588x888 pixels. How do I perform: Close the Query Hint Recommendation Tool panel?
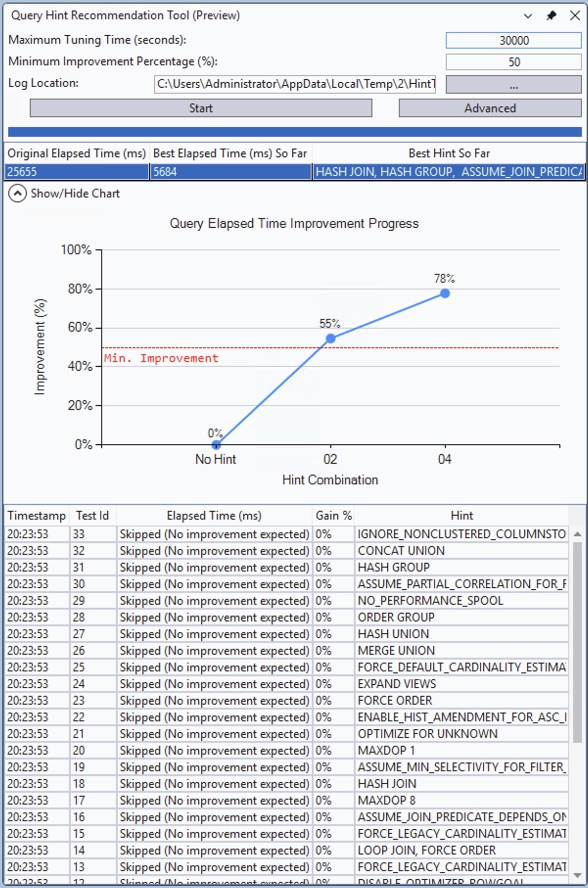(x=575, y=16)
